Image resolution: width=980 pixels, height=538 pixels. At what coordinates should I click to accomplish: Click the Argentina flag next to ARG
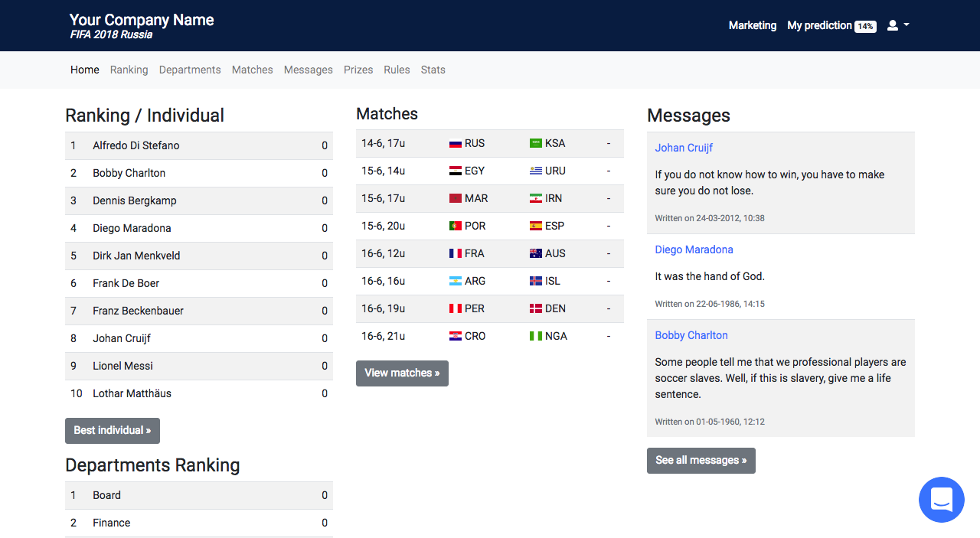(x=456, y=282)
